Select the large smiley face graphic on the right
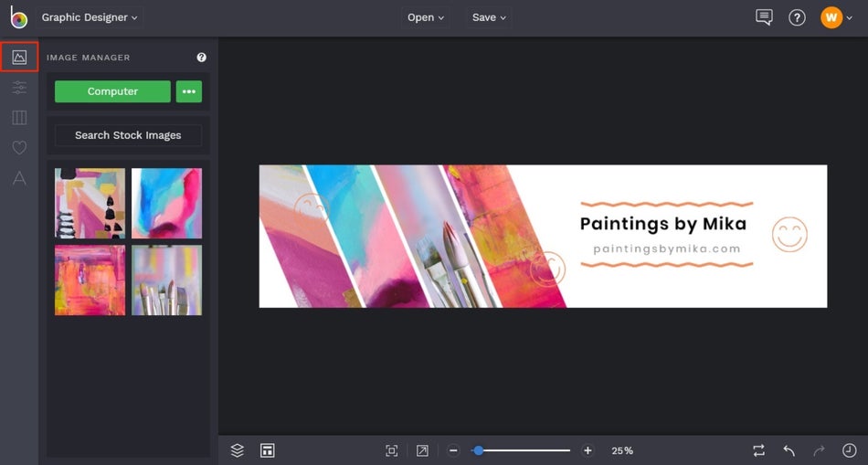The image size is (868, 465). point(790,234)
